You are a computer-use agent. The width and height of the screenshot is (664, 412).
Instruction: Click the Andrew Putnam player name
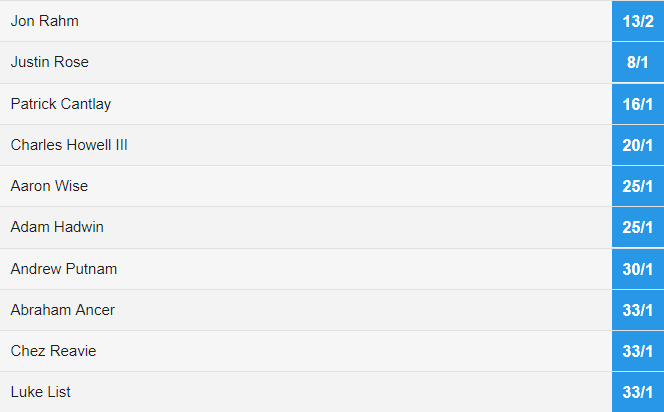coord(64,269)
